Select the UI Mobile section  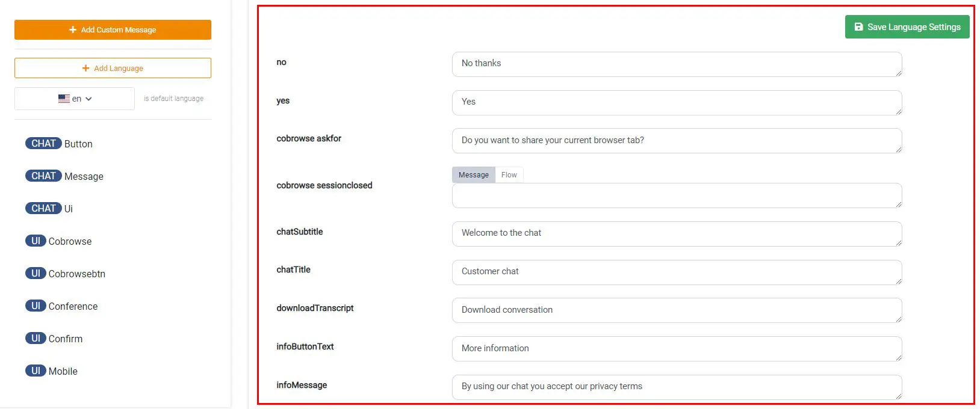coord(52,371)
